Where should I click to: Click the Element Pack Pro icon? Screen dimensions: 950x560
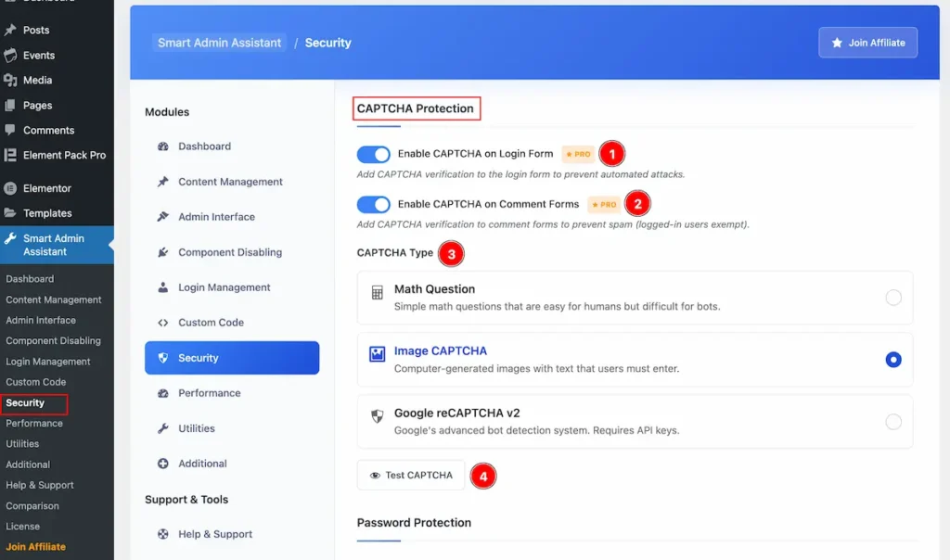(10, 155)
